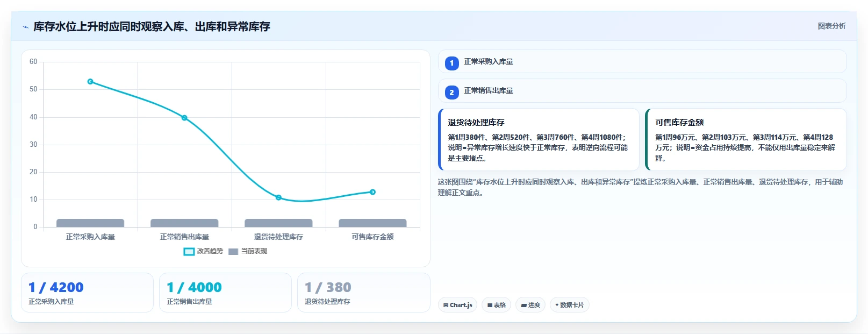The image size is (868, 334).
Task: Click the 1 / 4000 stat card
Action: [225, 293]
